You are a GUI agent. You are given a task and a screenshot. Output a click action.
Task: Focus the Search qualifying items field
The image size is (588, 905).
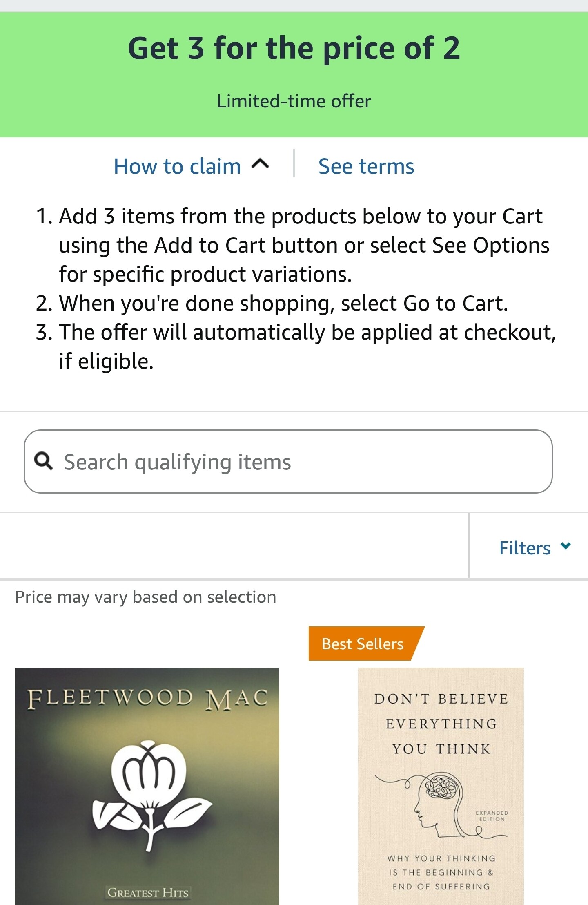[x=302, y=462]
